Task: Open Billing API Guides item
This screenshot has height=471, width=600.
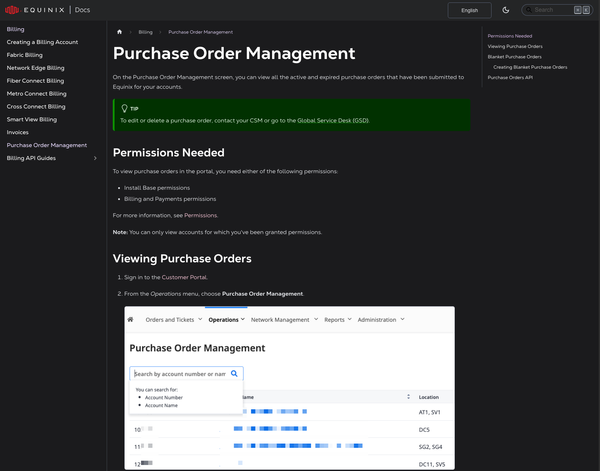Action: (x=31, y=158)
